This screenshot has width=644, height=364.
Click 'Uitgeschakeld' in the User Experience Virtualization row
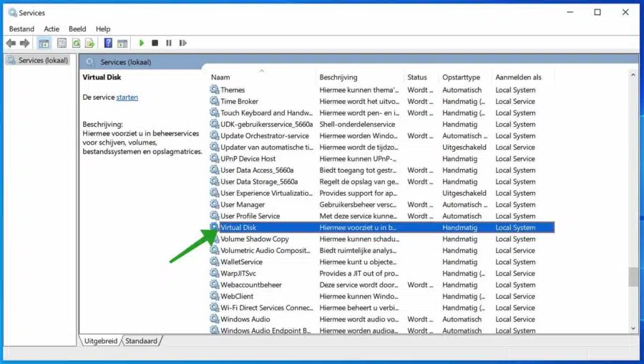464,193
